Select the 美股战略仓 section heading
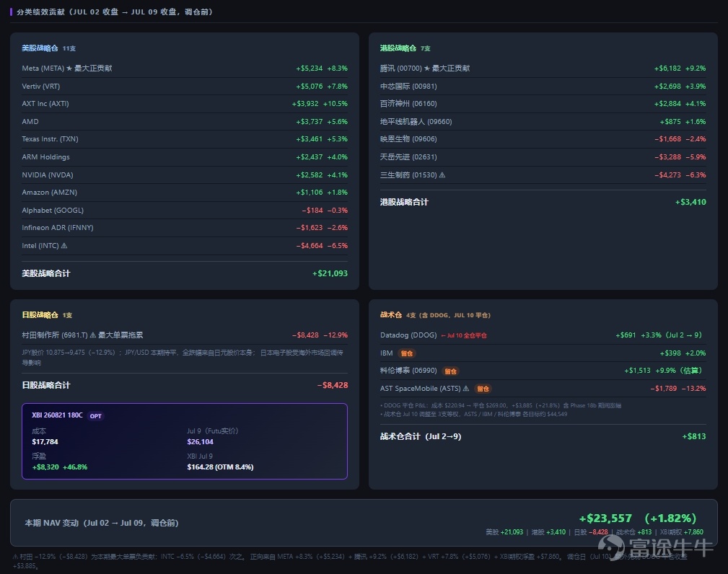The width and height of the screenshot is (728, 574). [x=40, y=48]
